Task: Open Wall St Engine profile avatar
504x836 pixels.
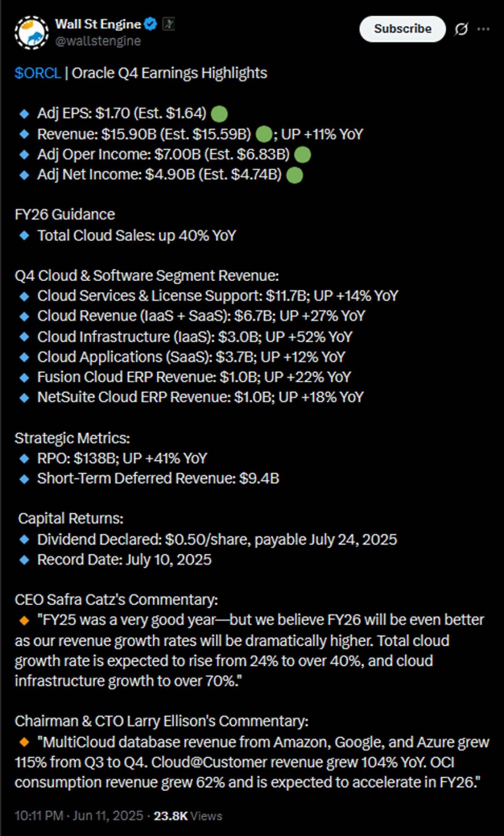Action: pyautogui.click(x=31, y=33)
